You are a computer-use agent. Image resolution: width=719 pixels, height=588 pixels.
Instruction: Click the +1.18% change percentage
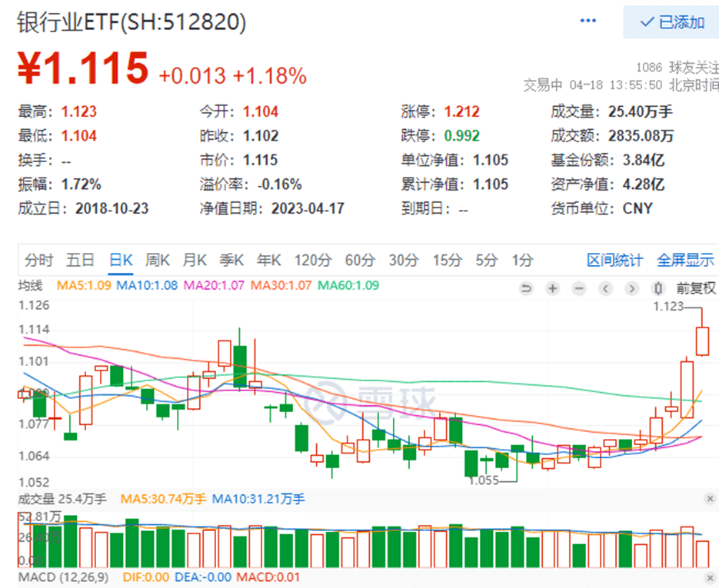tap(270, 76)
